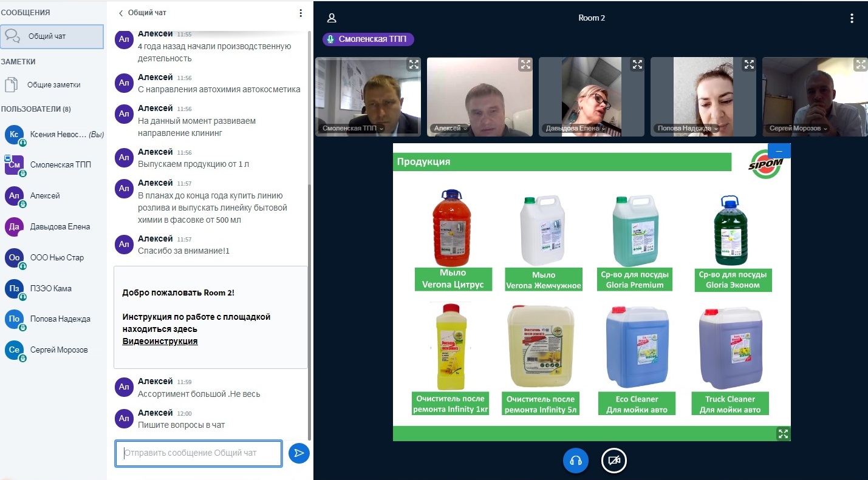The image size is (868, 480).
Task: Open Алексей webcam name dropdown
Action: point(450,129)
